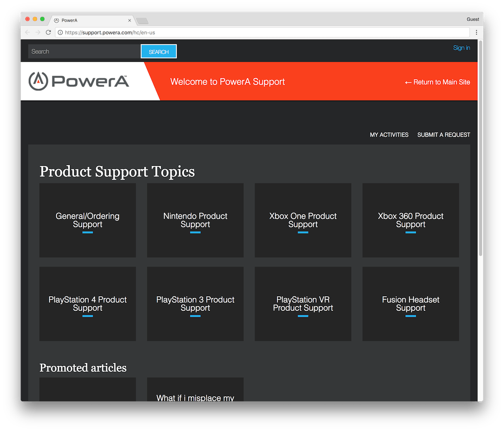The width and height of the screenshot is (504, 431).
Task: Select the PowerA browser tab
Action: [x=93, y=20]
